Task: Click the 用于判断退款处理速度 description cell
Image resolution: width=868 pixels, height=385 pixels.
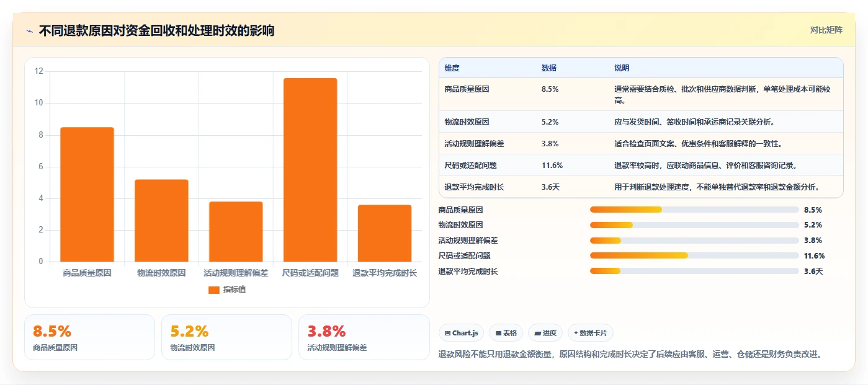Action: (x=718, y=187)
